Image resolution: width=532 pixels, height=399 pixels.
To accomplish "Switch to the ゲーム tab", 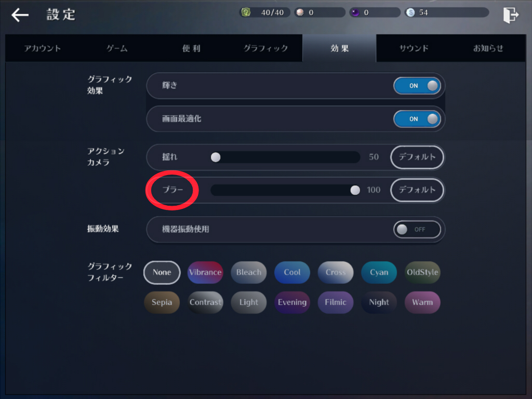I will click(117, 48).
